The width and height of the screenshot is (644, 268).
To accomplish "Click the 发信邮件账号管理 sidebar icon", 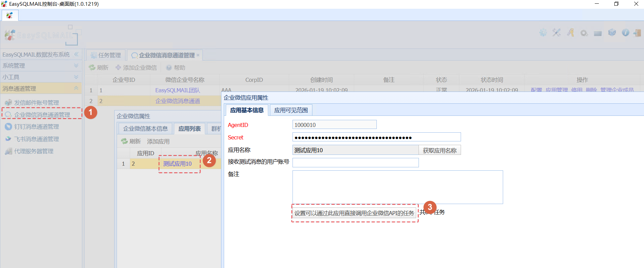I will (x=8, y=103).
